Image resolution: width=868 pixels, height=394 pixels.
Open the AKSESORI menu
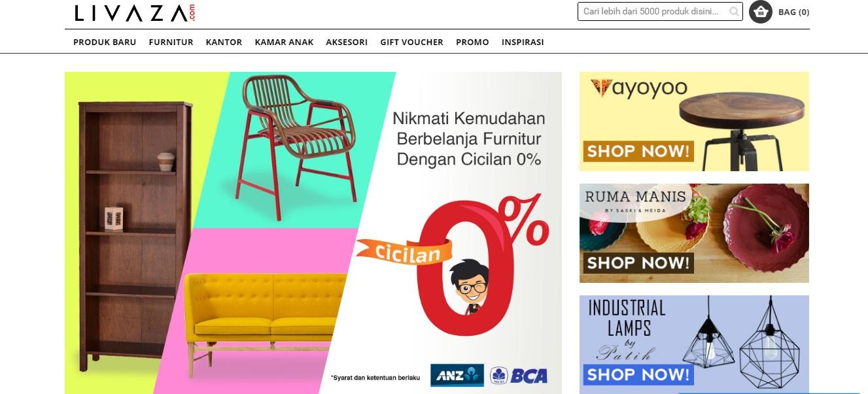click(347, 42)
